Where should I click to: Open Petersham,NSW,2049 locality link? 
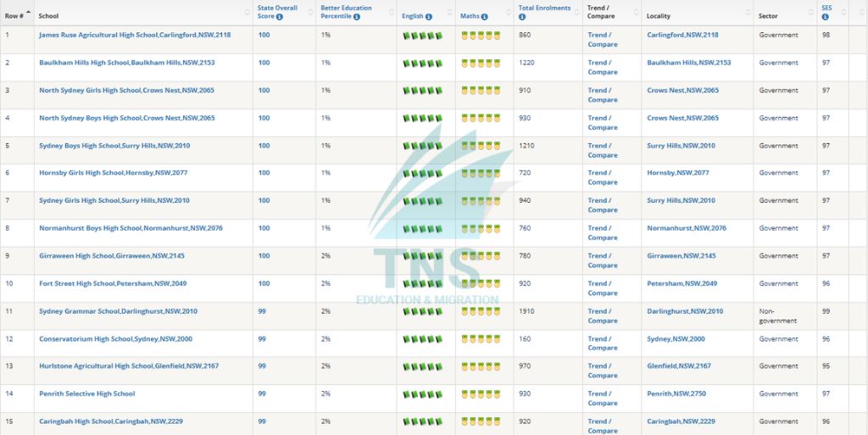pos(682,283)
